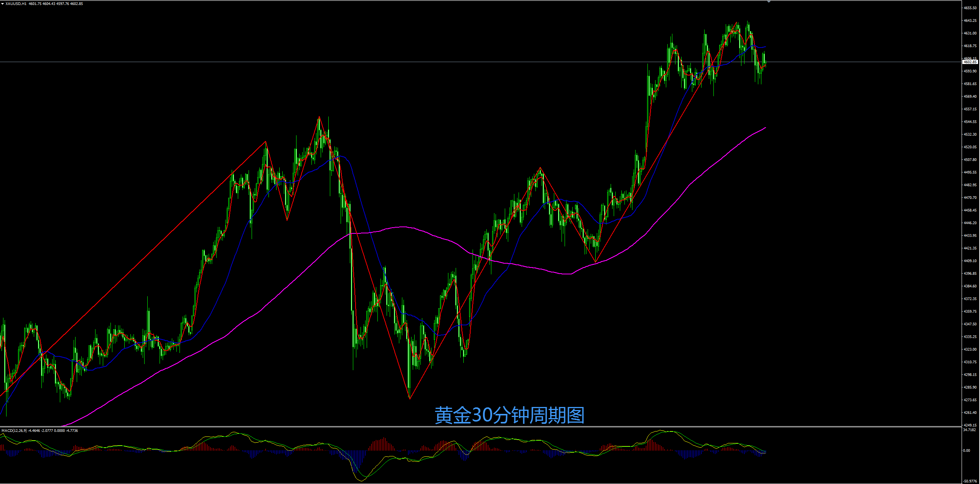Viewport: 980px width, 484px height.
Task: Click the divider between chart and MACD
Action: pyautogui.click(x=384, y=427)
